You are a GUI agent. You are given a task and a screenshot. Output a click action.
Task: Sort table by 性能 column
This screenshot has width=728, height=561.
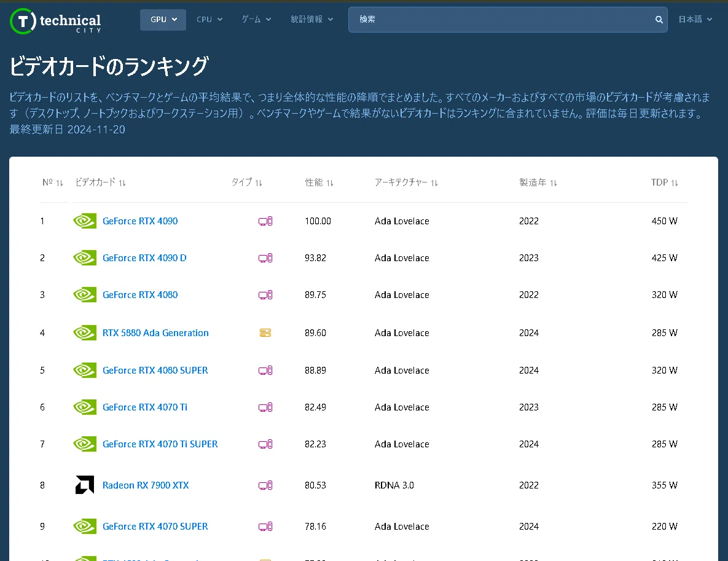click(x=319, y=182)
